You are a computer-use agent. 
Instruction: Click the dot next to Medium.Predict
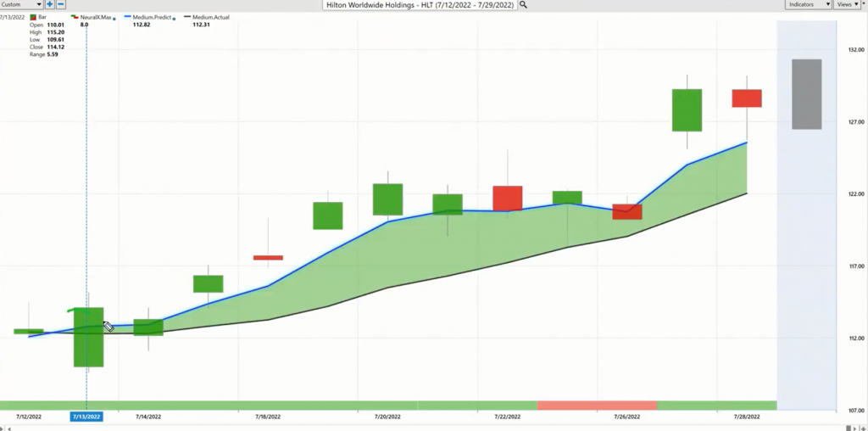point(175,19)
